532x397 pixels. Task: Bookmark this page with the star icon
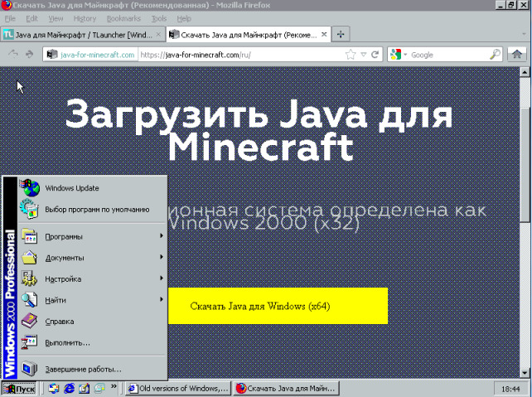click(x=351, y=55)
